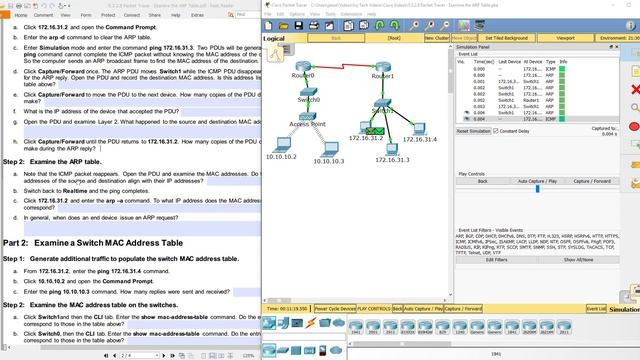Image resolution: width=640 pixels, height=360 pixels.
Task: Open the PDU envelope at 172.16.31.2
Action: pyautogui.click(x=375, y=131)
